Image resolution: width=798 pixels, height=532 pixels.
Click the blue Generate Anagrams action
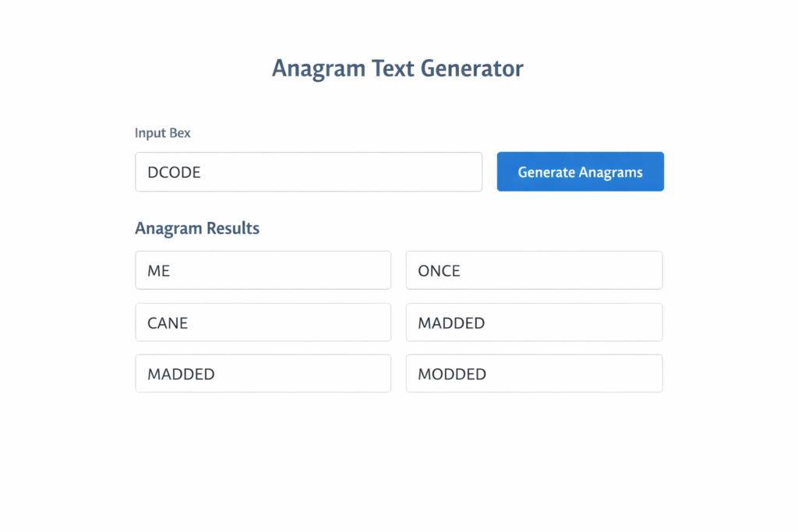(580, 171)
